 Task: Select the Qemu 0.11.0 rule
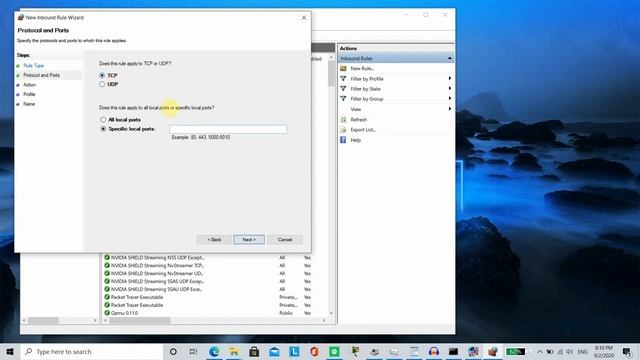click(x=124, y=313)
